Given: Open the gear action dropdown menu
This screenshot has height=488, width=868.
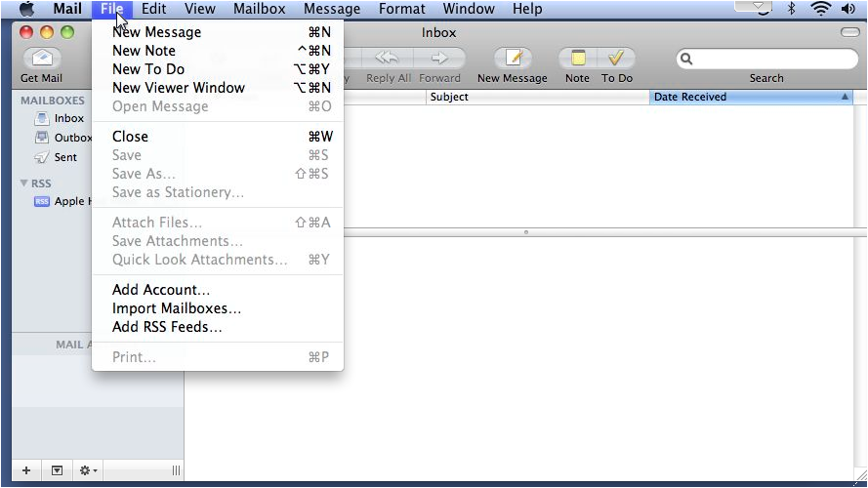Looking at the screenshot, I should coord(88,470).
